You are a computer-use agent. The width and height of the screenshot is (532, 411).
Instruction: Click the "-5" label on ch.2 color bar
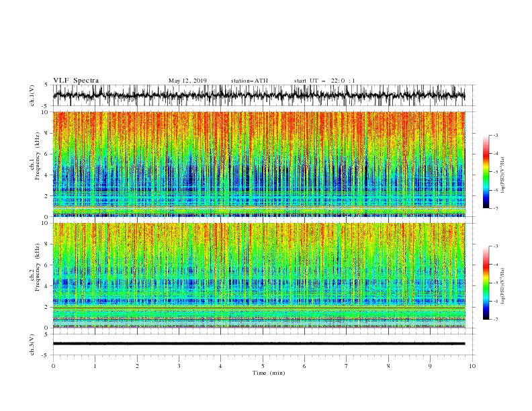pos(496,283)
